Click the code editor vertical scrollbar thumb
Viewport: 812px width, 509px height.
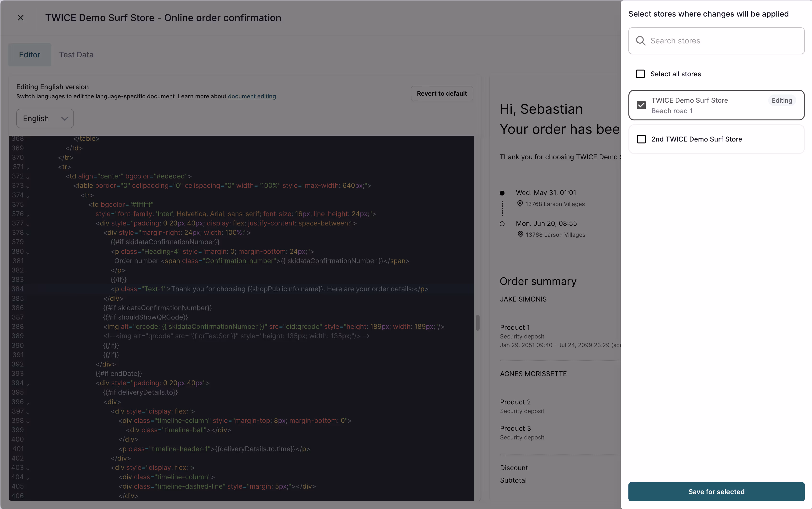[x=477, y=322]
